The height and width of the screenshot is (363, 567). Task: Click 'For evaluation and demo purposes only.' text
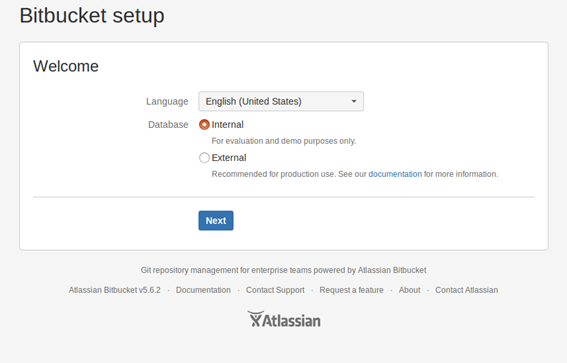click(x=284, y=141)
